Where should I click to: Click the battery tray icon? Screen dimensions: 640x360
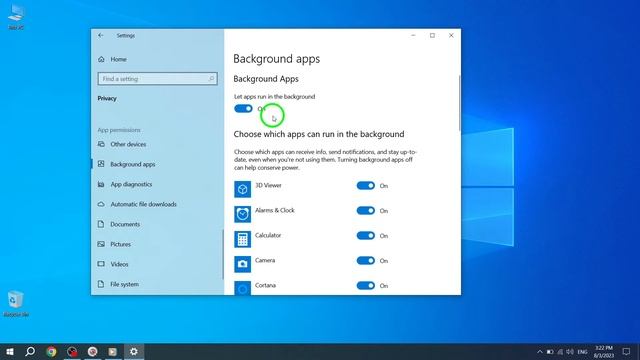550,352
